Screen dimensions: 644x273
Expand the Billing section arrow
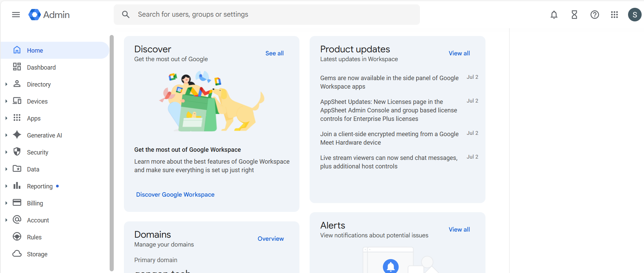pos(6,203)
